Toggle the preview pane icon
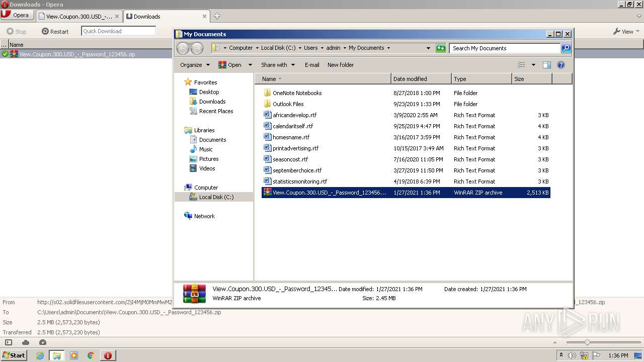The width and height of the screenshot is (644, 362). pyautogui.click(x=547, y=65)
